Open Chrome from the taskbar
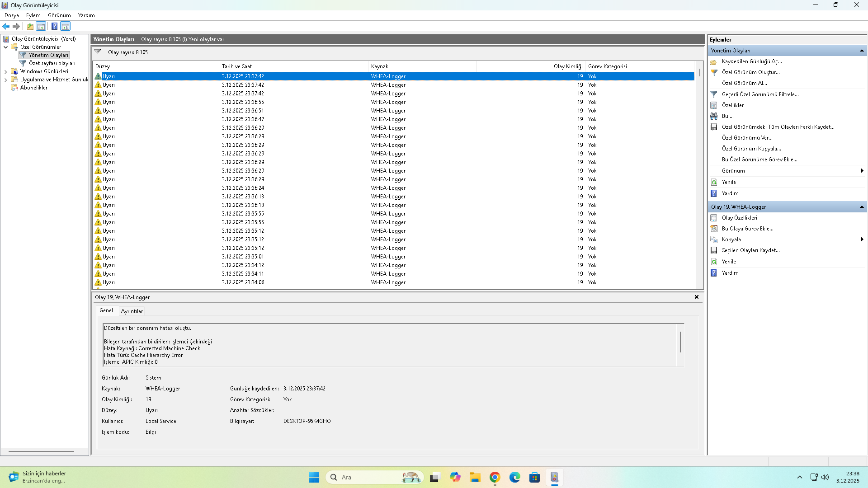The width and height of the screenshot is (868, 488). [495, 477]
